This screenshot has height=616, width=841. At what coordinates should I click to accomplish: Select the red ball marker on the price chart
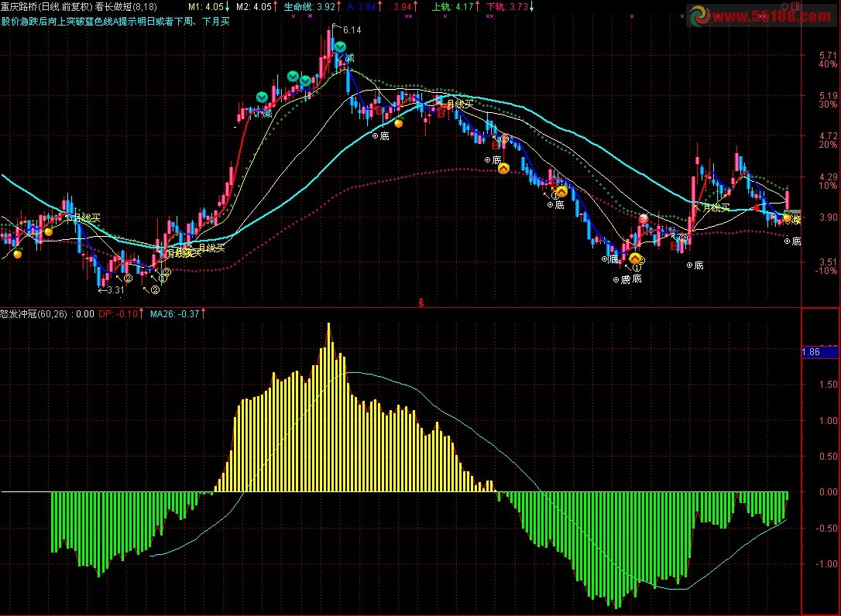coord(644,219)
